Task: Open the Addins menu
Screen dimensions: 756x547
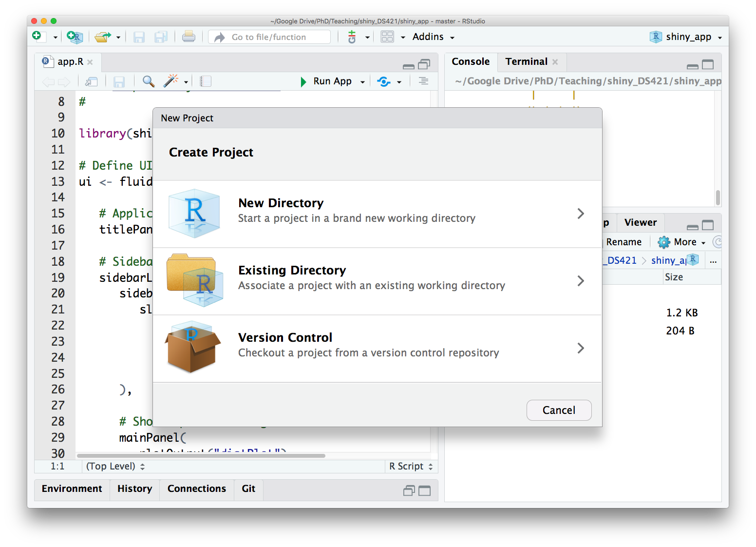Action: pos(433,37)
